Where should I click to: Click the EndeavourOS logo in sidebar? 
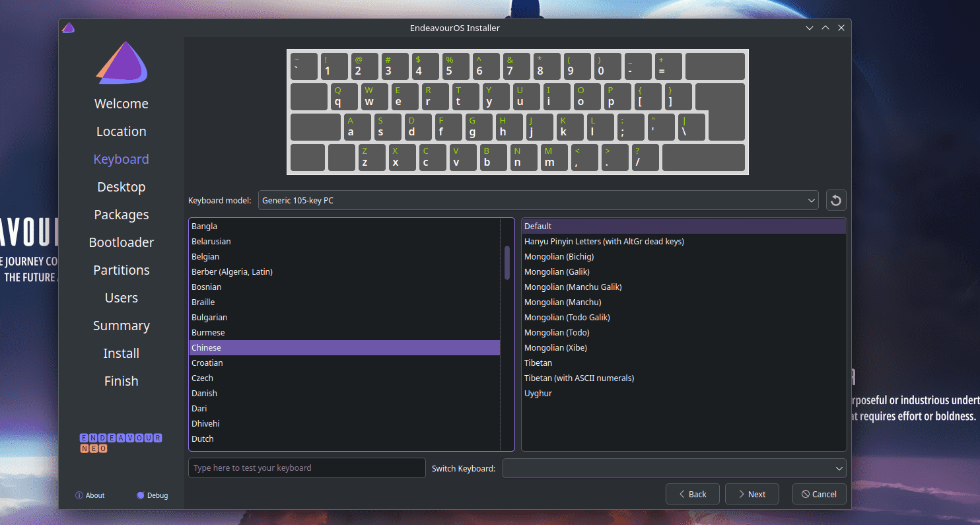[122, 63]
